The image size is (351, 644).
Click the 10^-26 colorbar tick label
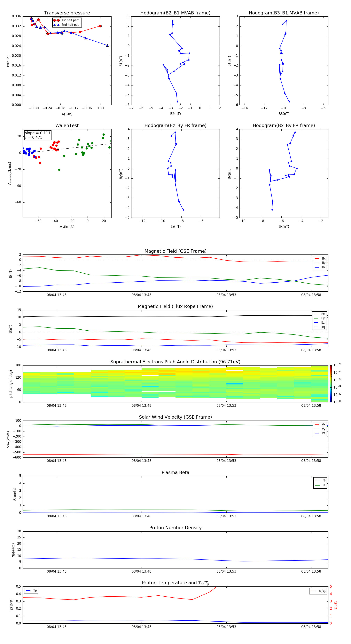pyautogui.click(x=337, y=365)
